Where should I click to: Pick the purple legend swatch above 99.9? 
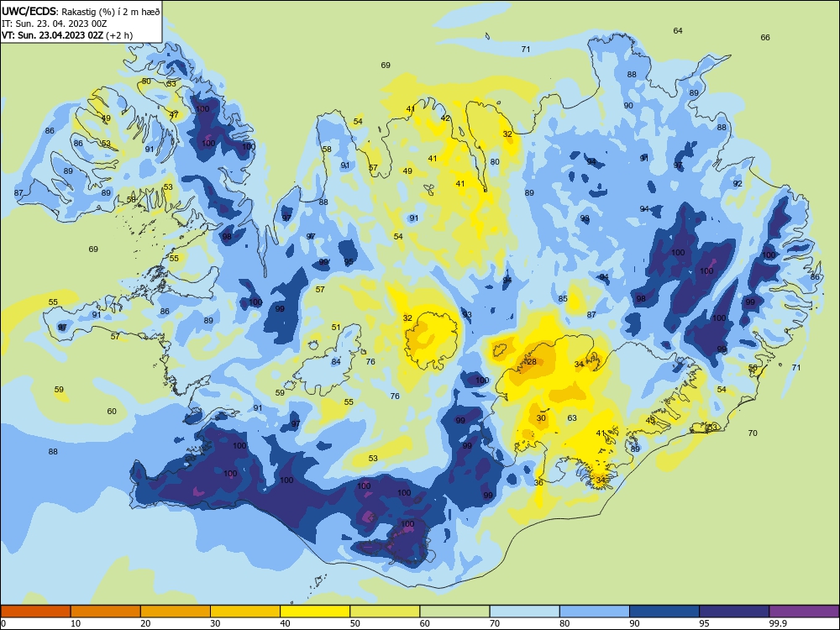tap(804, 612)
